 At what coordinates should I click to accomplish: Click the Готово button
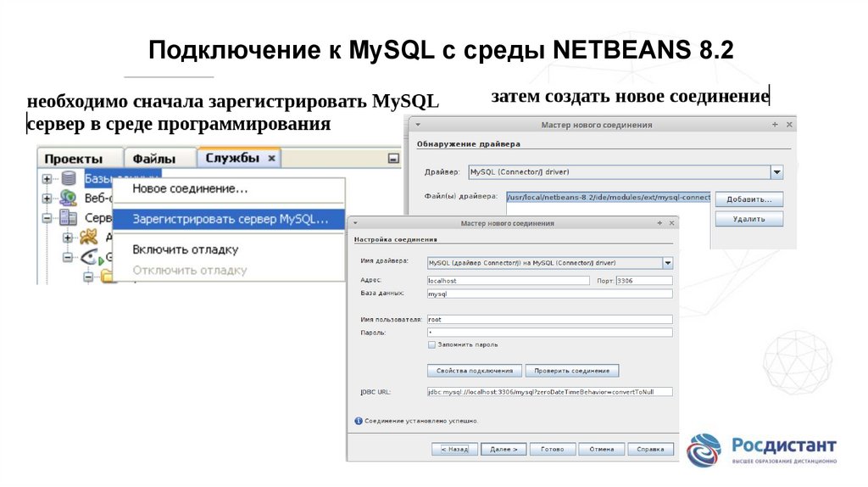[553, 450]
